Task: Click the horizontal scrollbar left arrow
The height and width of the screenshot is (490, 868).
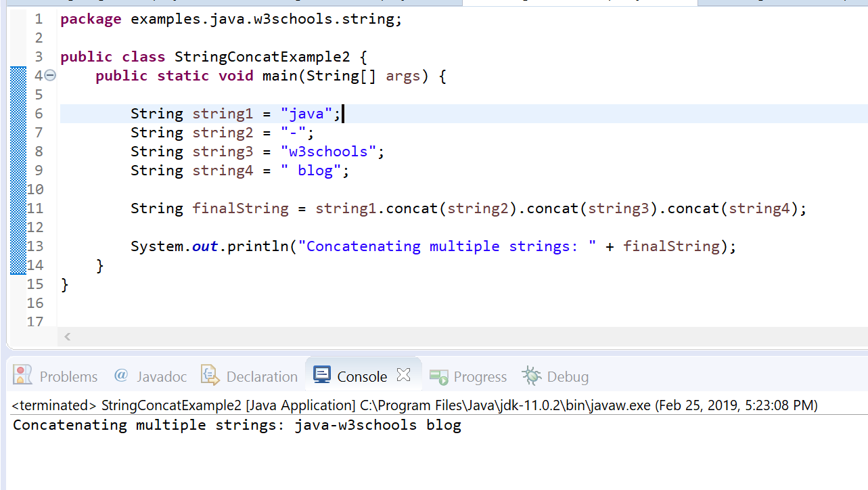Action: tap(66, 336)
